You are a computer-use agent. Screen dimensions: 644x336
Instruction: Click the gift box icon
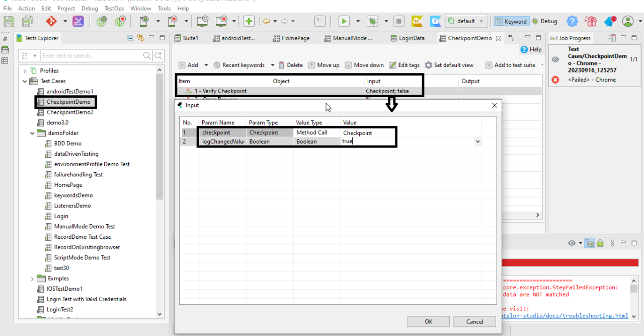tap(591, 21)
